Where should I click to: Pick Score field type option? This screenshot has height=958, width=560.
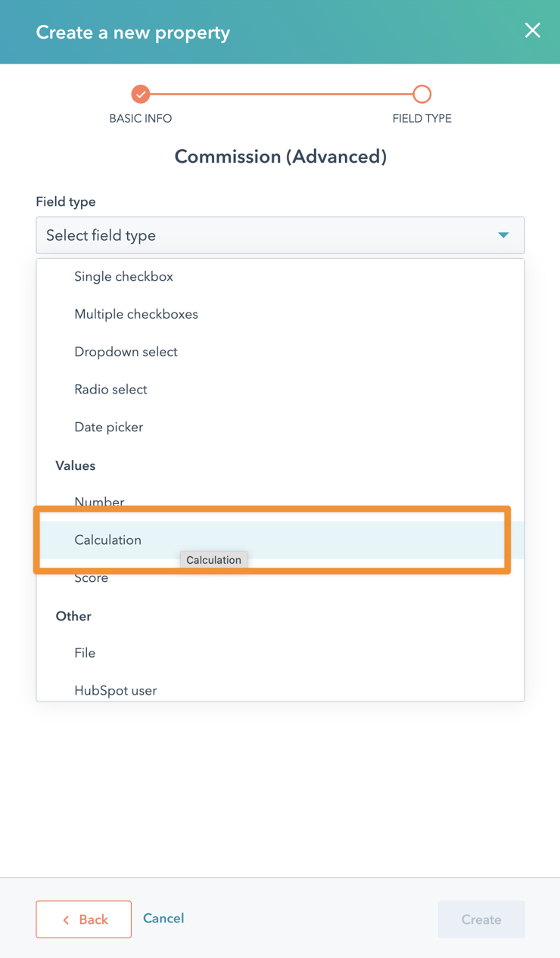92,578
